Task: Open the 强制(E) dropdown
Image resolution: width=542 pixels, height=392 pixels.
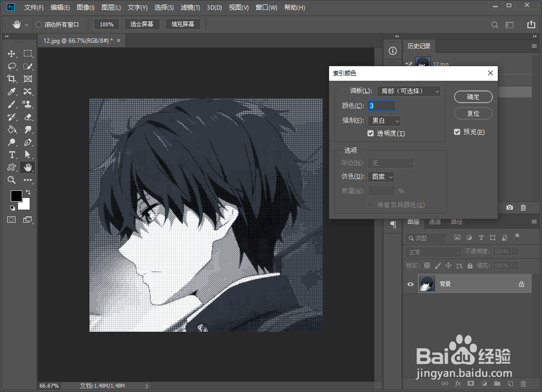Action: click(384, 121)
